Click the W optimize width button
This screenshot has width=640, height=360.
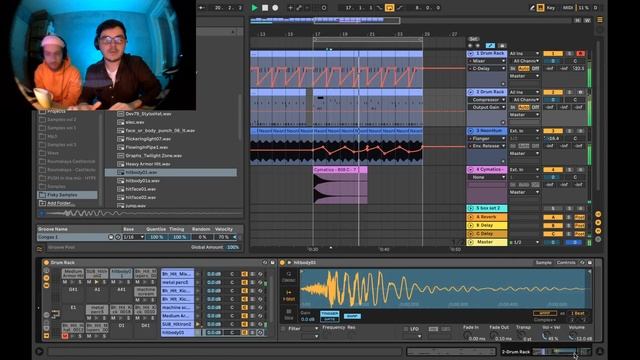(587, 20)
